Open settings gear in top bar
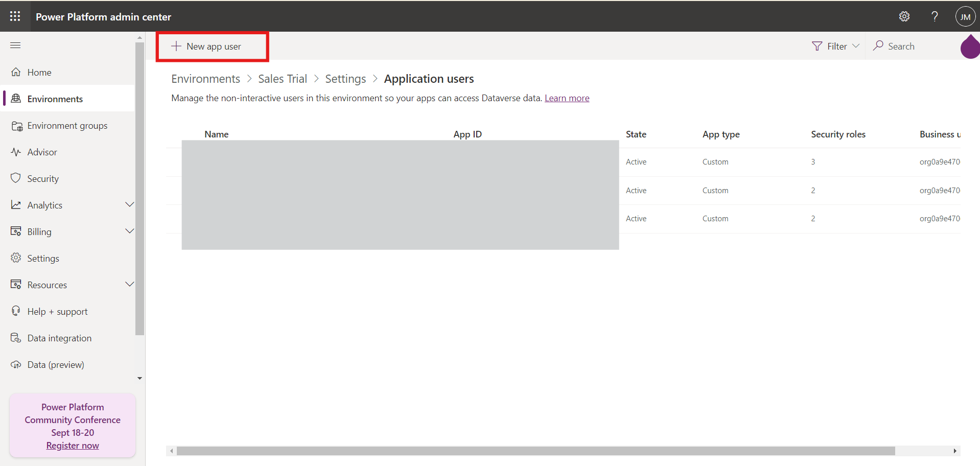This screenshot has height=466, width=980. (904, 16)
